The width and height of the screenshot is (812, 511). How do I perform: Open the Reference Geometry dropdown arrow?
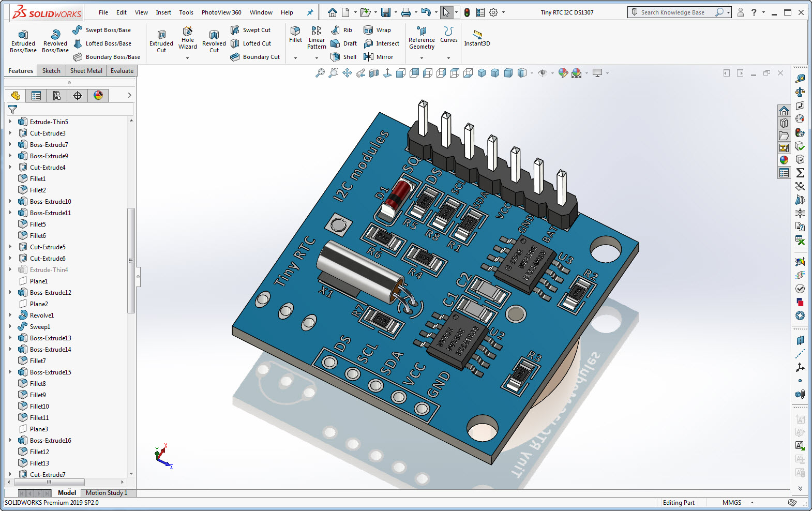[x=422, y=58]
